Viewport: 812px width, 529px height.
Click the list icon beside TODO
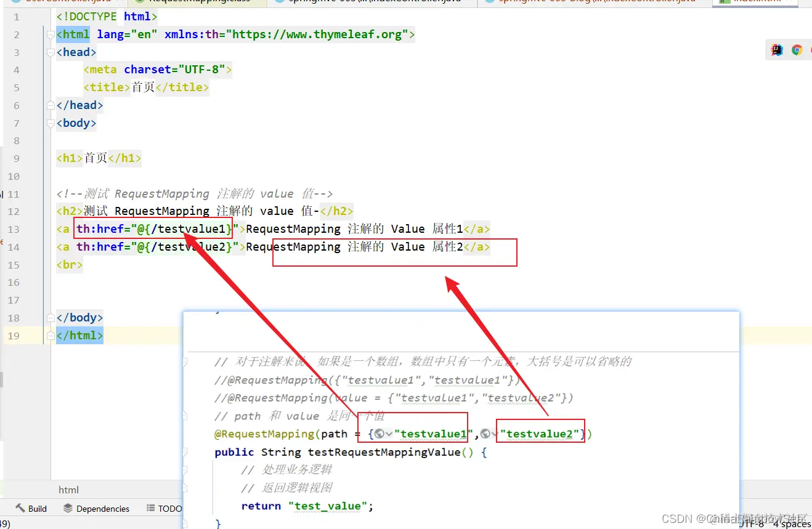point(151,509)
